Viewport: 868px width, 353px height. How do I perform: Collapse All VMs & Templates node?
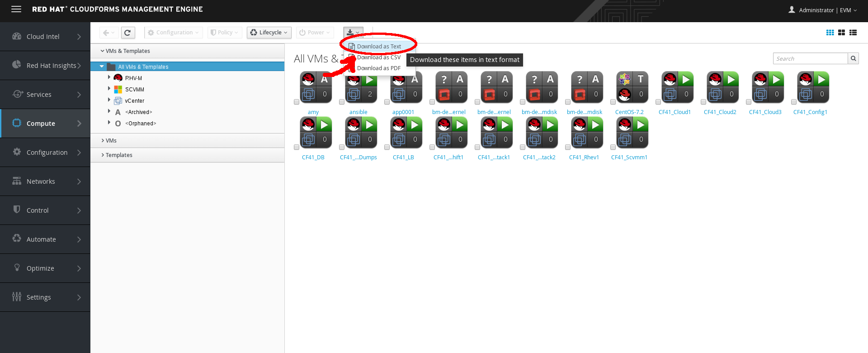point(102,67)
